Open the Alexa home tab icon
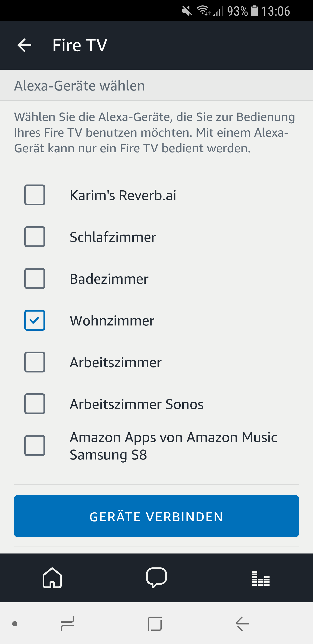 (52, 578)
